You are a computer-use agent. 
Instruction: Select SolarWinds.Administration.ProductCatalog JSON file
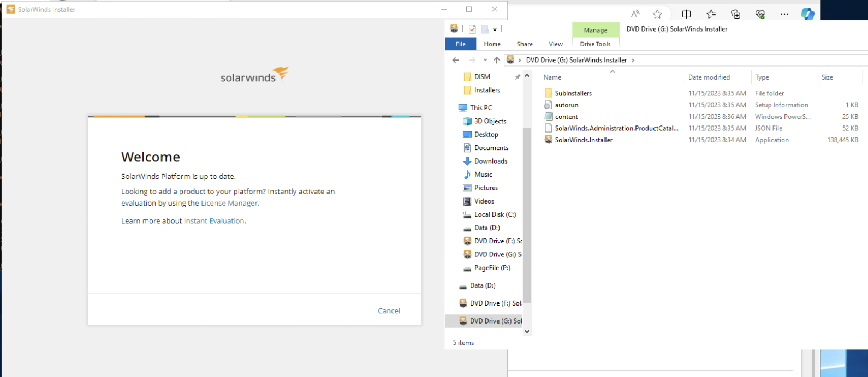pos(616,128)
